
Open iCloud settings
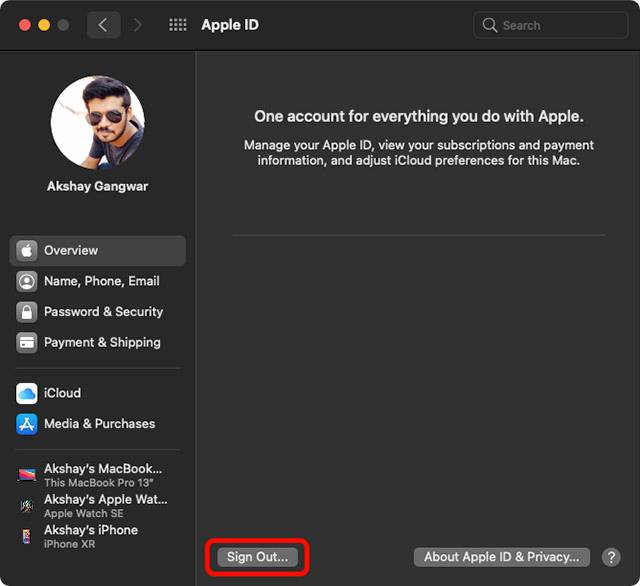[x=98, y=393]
